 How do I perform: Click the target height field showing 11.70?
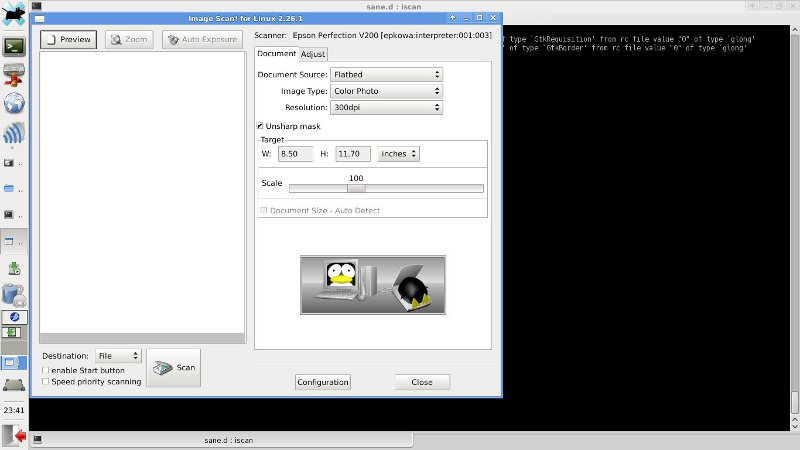pyautogui.click(x=353, y=154)
